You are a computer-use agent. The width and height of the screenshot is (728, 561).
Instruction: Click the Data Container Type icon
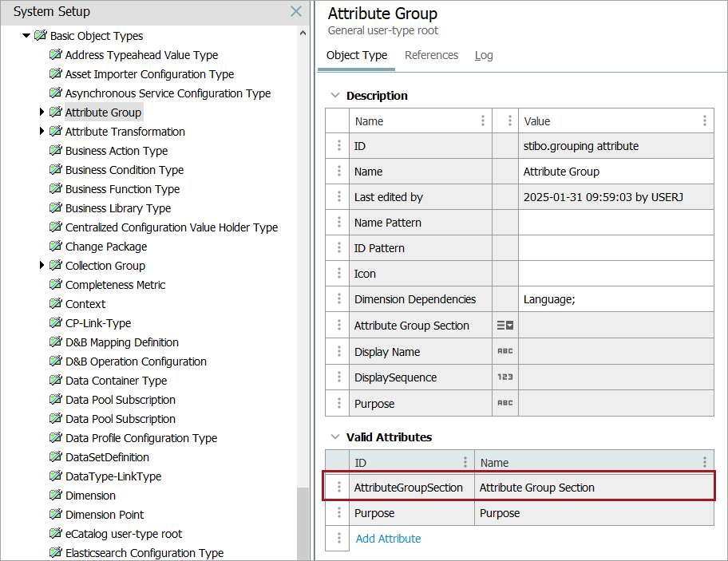click(56, 380)
